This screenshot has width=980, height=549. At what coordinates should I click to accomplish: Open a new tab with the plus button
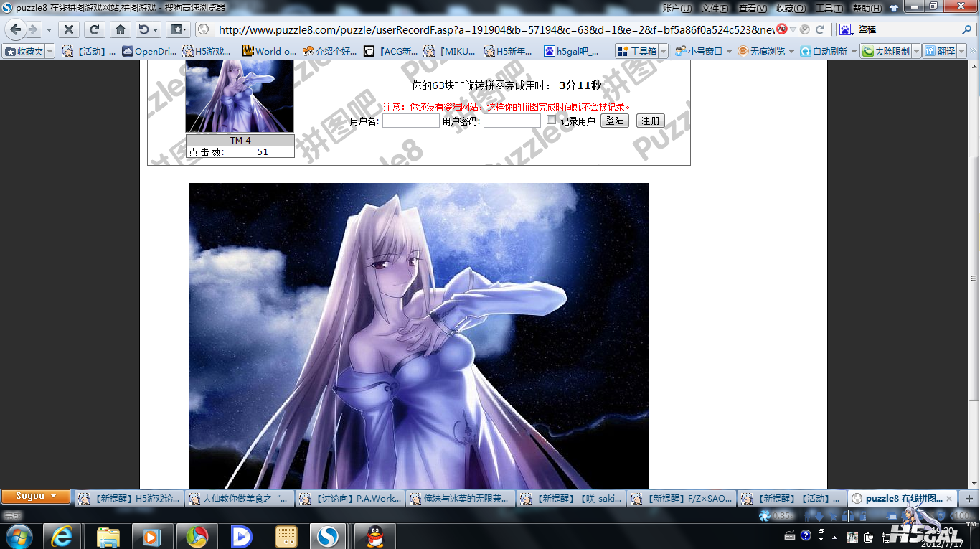pos(969,498)
